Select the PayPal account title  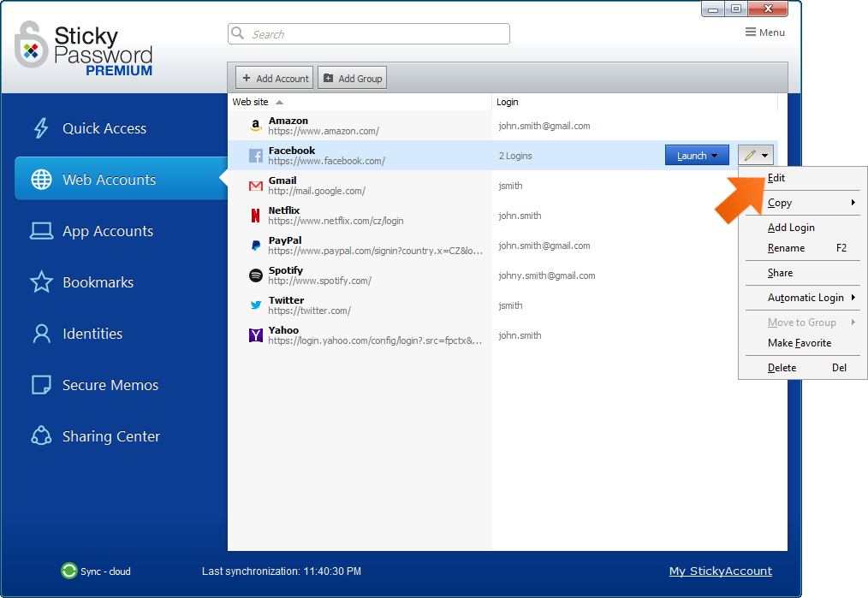pos(285,240)
